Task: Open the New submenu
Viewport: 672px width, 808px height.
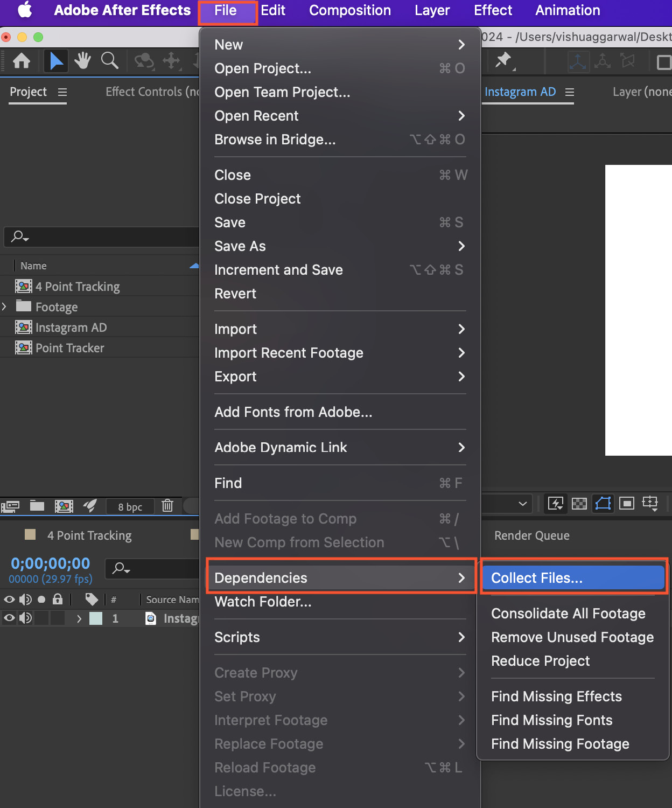Action: [x=340, y=45]
